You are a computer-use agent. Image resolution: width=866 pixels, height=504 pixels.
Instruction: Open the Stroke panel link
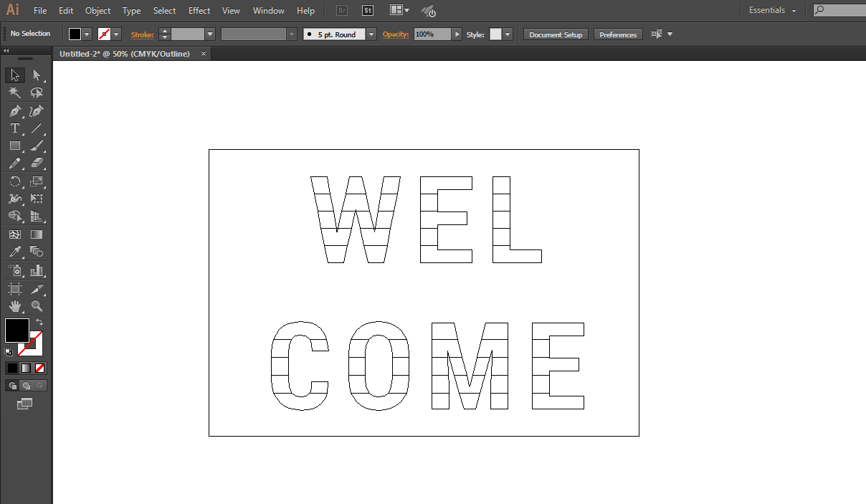coord(142,34)
